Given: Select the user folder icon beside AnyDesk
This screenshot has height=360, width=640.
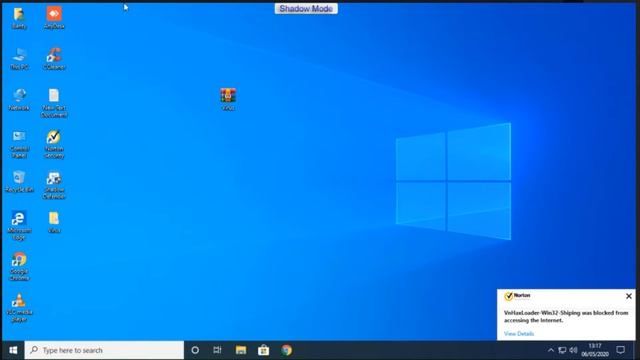Looking at the screenshot, I should tap(19, 18).
